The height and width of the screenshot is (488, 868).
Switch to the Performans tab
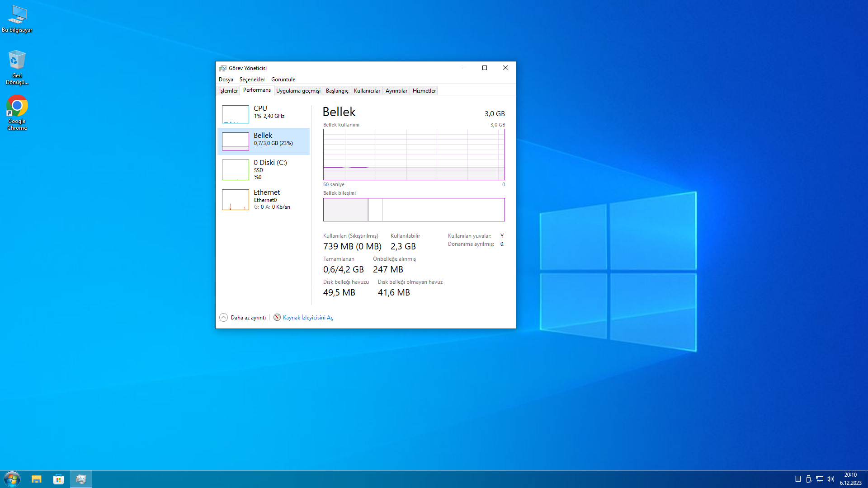tap(257, 90)
